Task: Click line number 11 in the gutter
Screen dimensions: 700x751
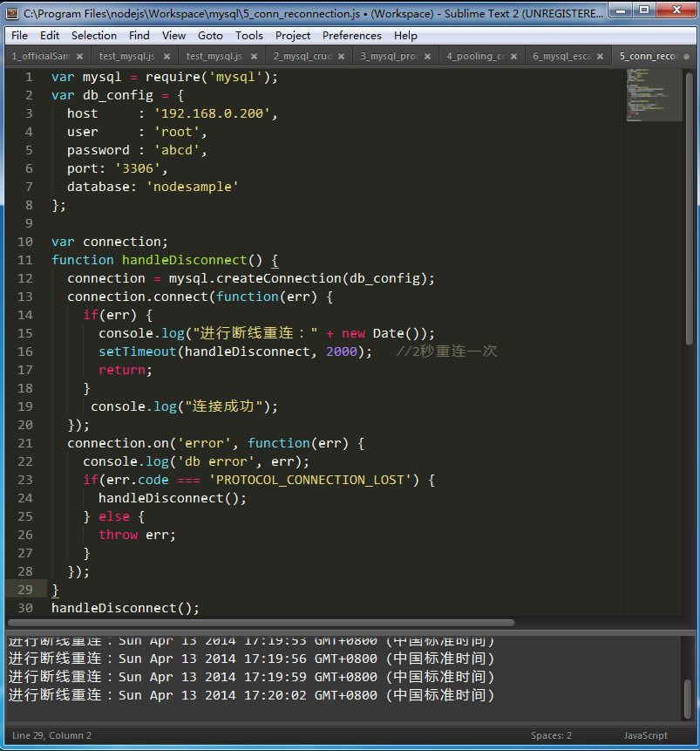Action: pyautogui.click(x=25, y=260)
